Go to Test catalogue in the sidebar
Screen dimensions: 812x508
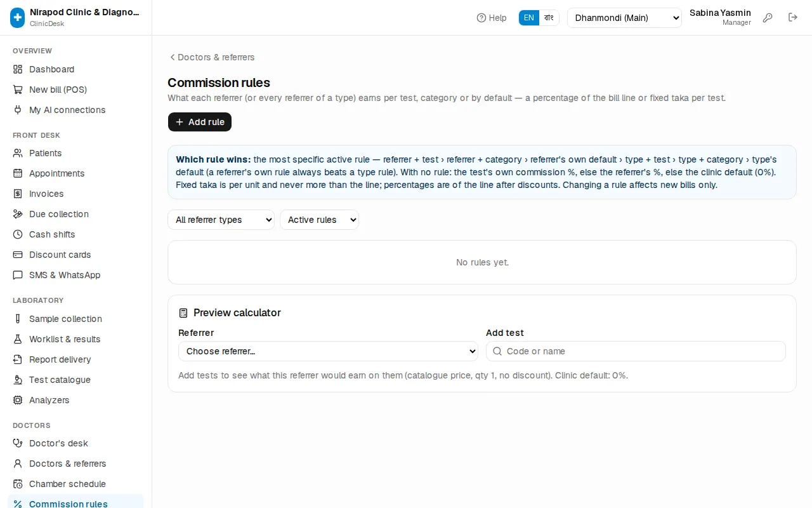coord(75,380)
